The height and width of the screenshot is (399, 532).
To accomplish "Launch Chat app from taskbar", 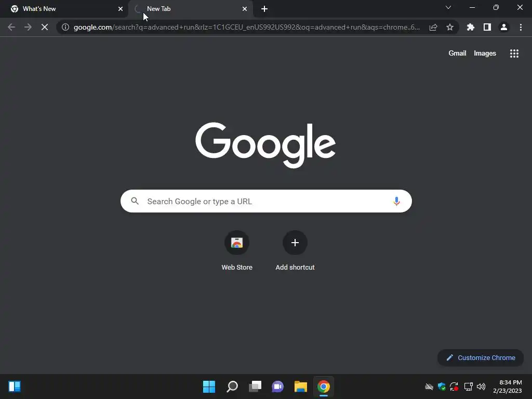I will (277, 387).
